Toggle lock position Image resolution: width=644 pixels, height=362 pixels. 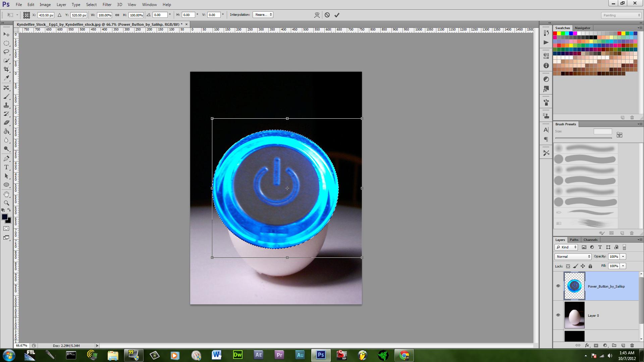(x=583, y=266)
